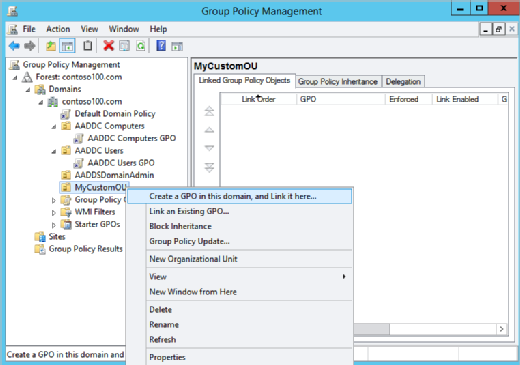Collapse the Domains tree node

click(x=28, y=90)
